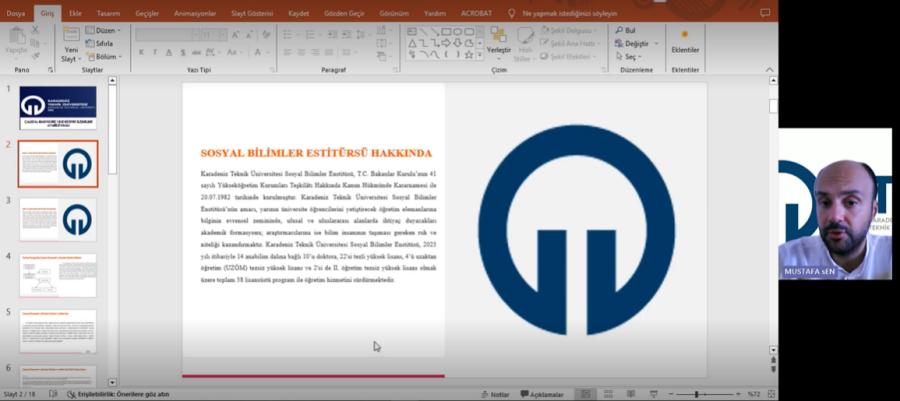The image size is (900, 401).
Task: Select the right arrow shape
Action: (446, 43)
